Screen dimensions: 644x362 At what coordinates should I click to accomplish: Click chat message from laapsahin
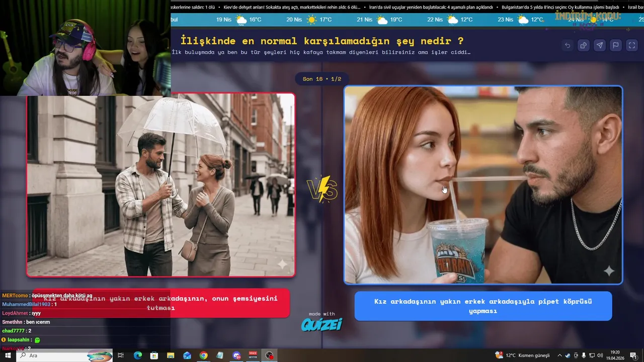pyautogui.click(x=21, y=340)
